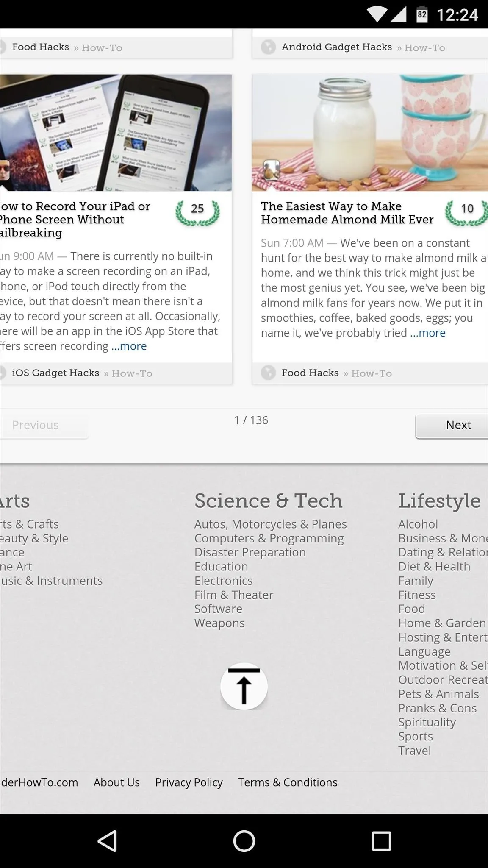Expand iPad screen recording summary via ...more
The height and width of the screenshot is (868, 488).
[x=129, y=346]
